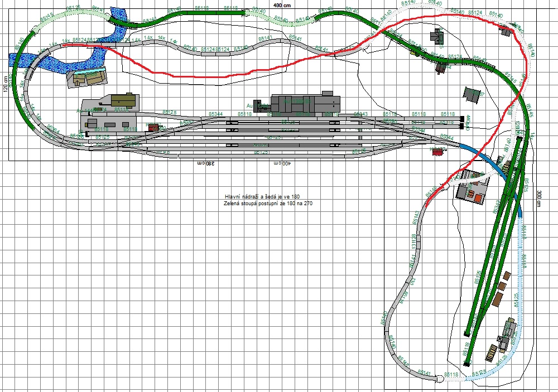Click the olive-roofed building above left platform
Image resolution: width=558 pixels, height=392 pixels.
click(x=124, y=100)
